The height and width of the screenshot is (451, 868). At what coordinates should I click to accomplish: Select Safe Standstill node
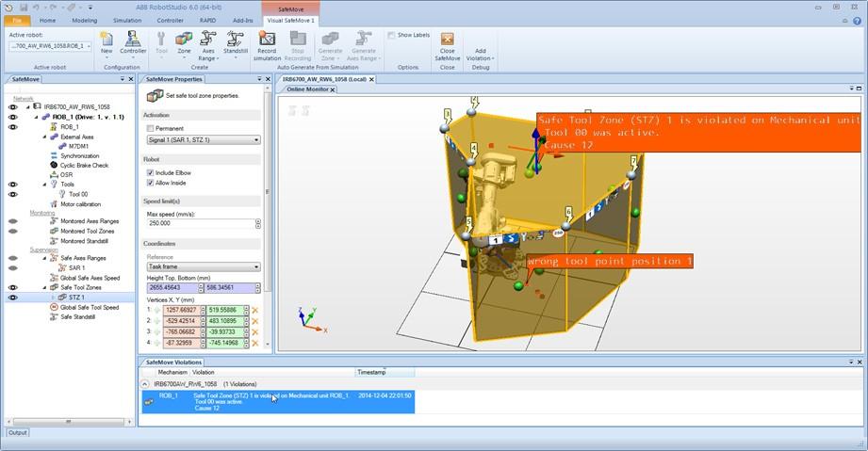[x=77, y=317]
